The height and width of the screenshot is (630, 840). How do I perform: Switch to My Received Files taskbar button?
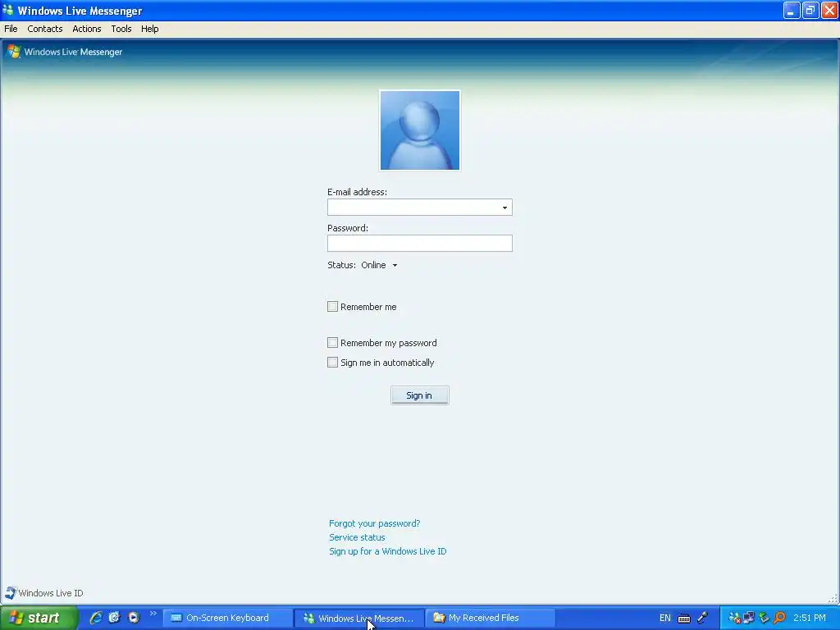491,618
